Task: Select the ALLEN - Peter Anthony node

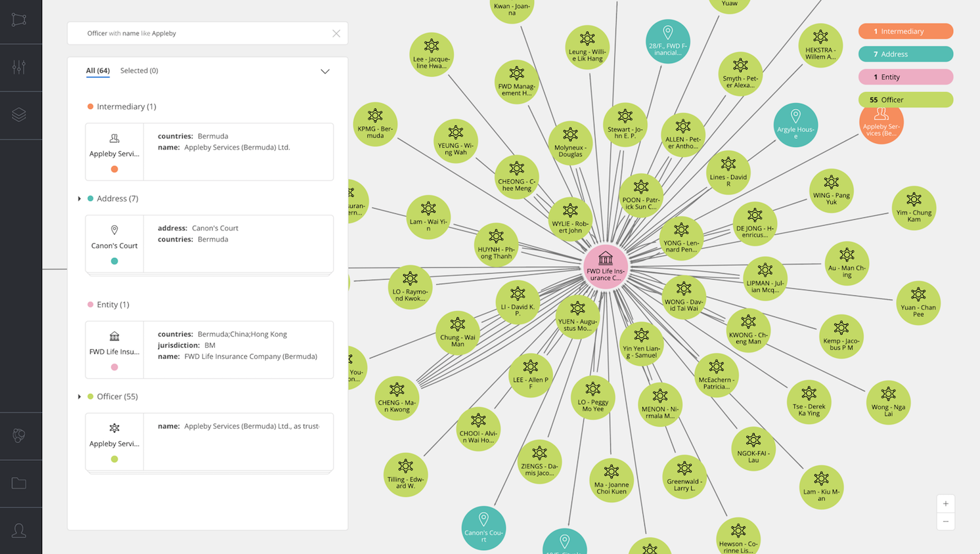Action: click(x=683, y=135)
